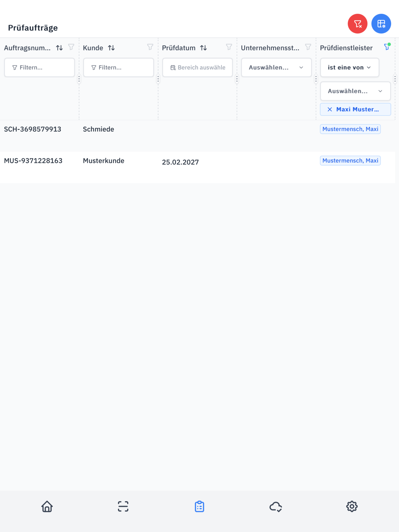Open settings gear in bottom navigation
This screenshot has height=532, width=399.
352,506
